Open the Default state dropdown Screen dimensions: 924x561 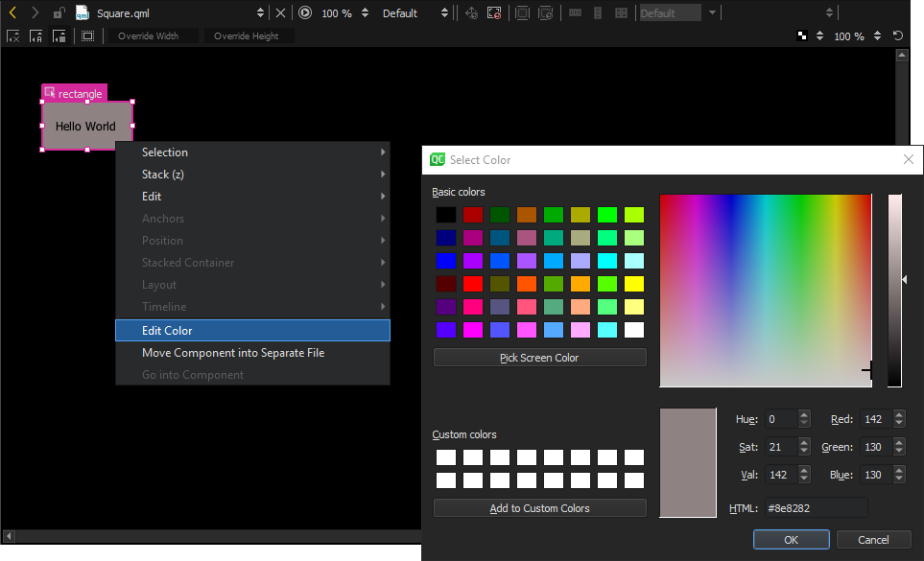pos(399,12)
